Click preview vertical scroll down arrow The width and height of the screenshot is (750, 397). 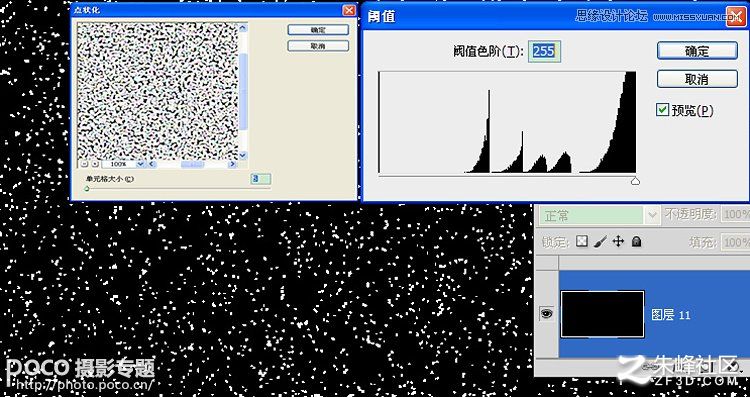[x=242, y=155]
